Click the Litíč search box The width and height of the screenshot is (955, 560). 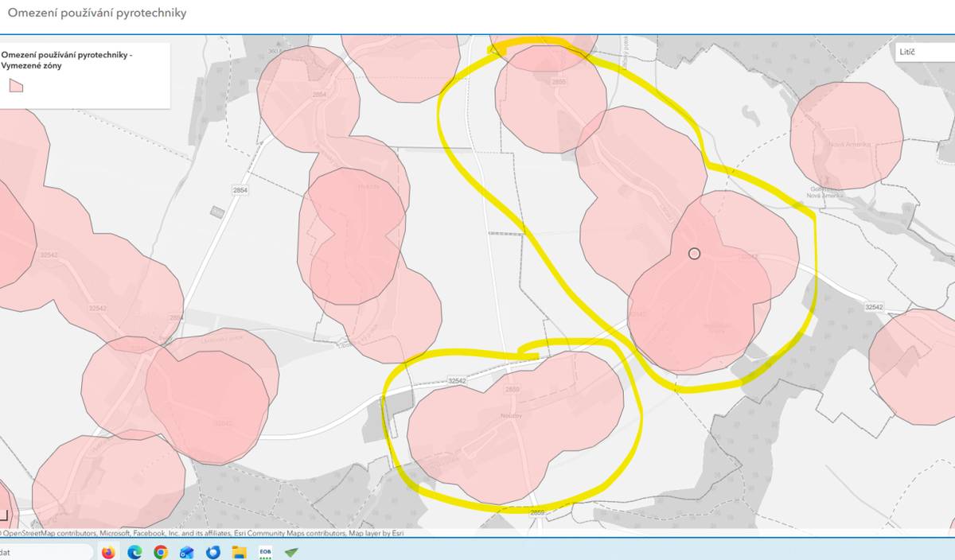coord(923,52)
